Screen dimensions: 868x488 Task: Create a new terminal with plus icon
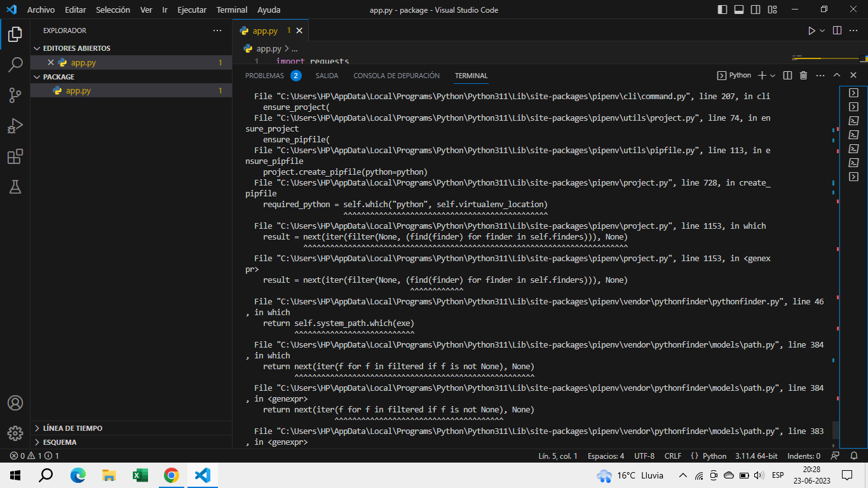point(763,75)
